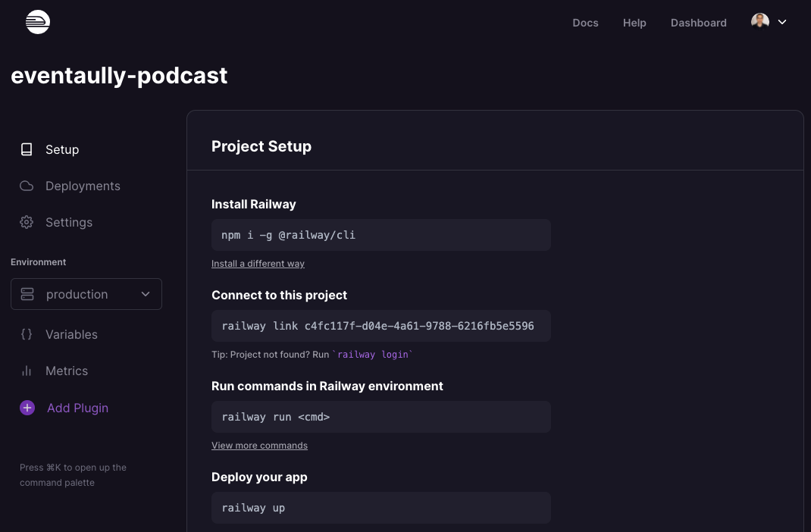Click the purple plus Add Plugin icon

pyautogui.click(x=27, y=408)
